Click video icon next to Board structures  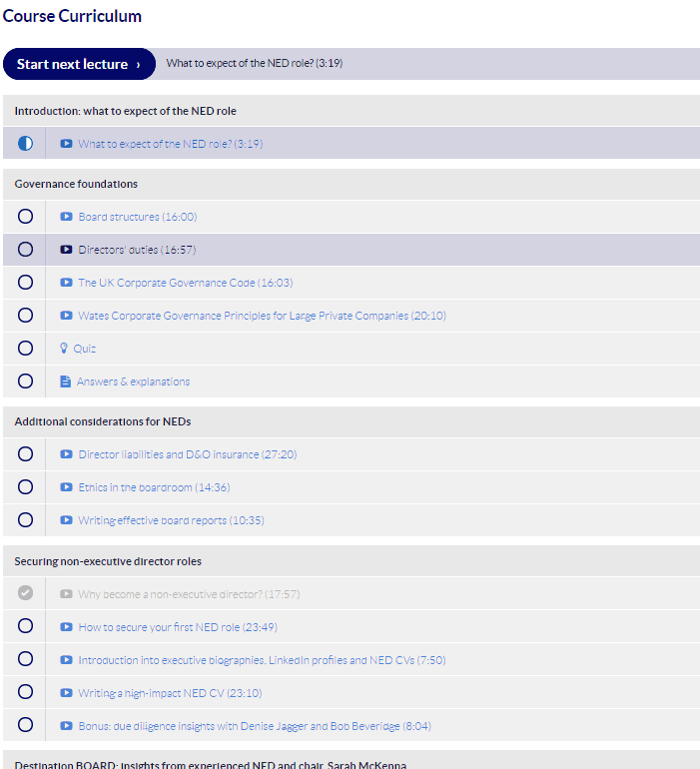pyautogui.click(x=66, y=217)
